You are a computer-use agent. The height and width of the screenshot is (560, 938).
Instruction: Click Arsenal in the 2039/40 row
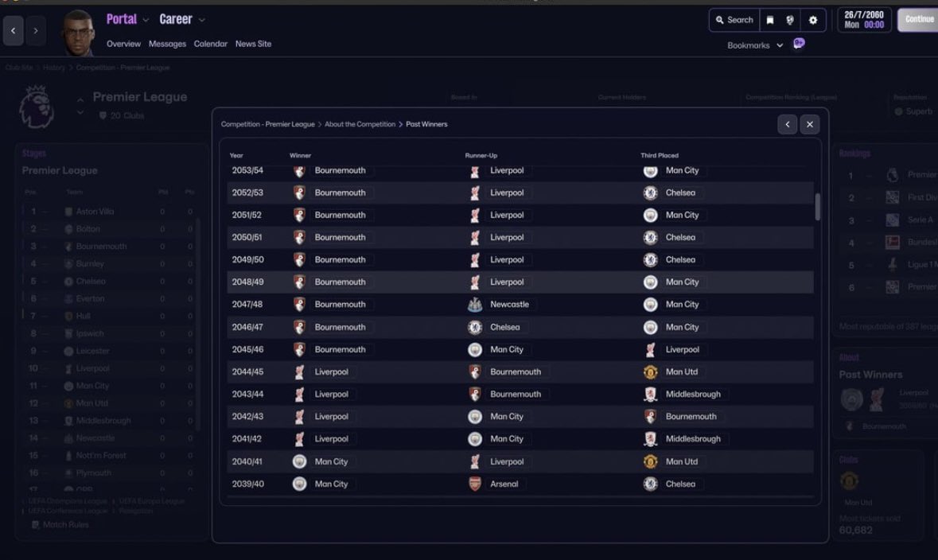point(504,484)
